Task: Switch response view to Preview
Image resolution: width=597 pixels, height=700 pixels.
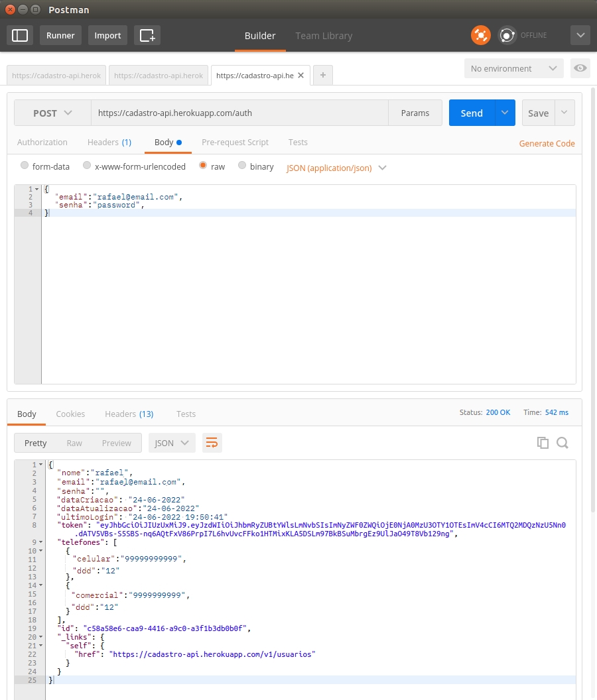Action: [117, 443]
